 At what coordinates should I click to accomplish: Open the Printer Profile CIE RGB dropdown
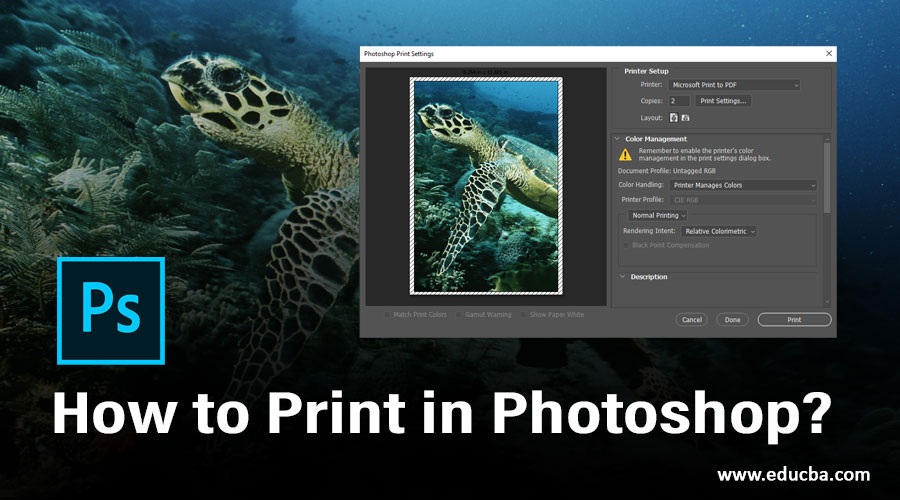(x=743, y=200)
